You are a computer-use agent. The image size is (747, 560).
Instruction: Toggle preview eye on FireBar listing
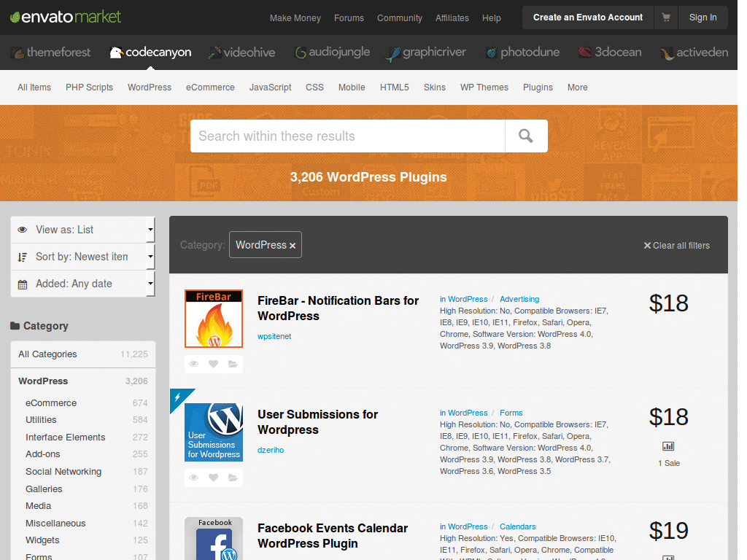pyautogui.click(x=193, y=364)
